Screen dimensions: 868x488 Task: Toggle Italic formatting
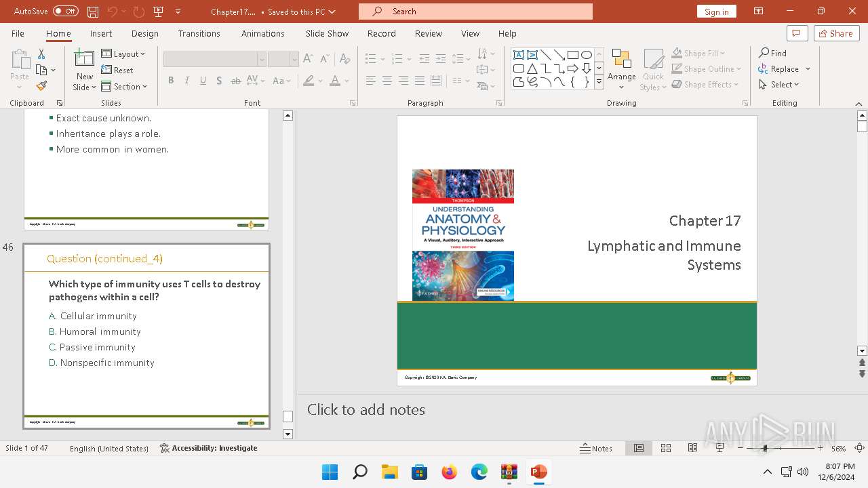187,81
